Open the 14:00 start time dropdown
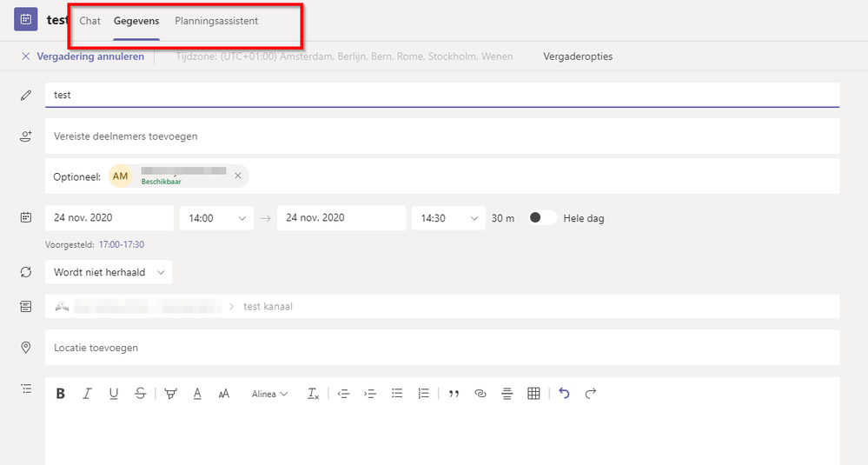The height and width of the screenshot is (465, 868). pyautogui.click(x=216, y=218)
